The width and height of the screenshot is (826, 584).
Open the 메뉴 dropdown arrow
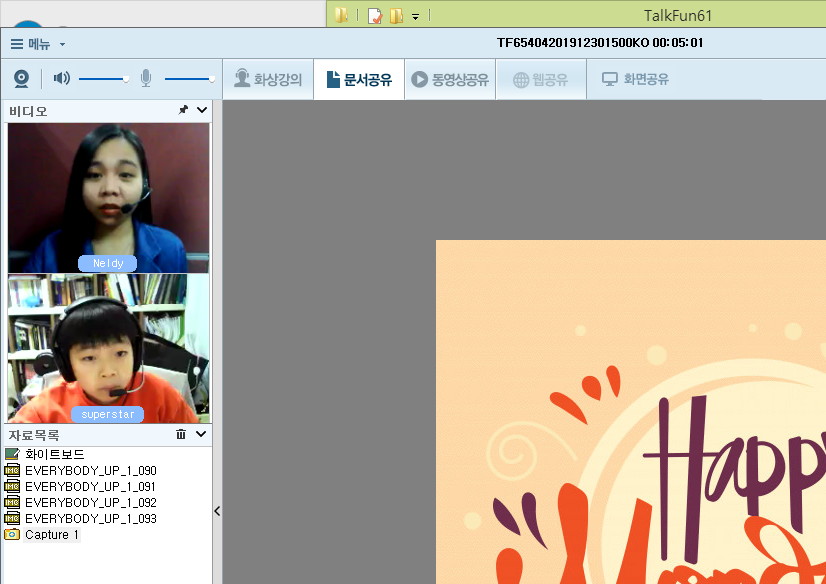62,45
